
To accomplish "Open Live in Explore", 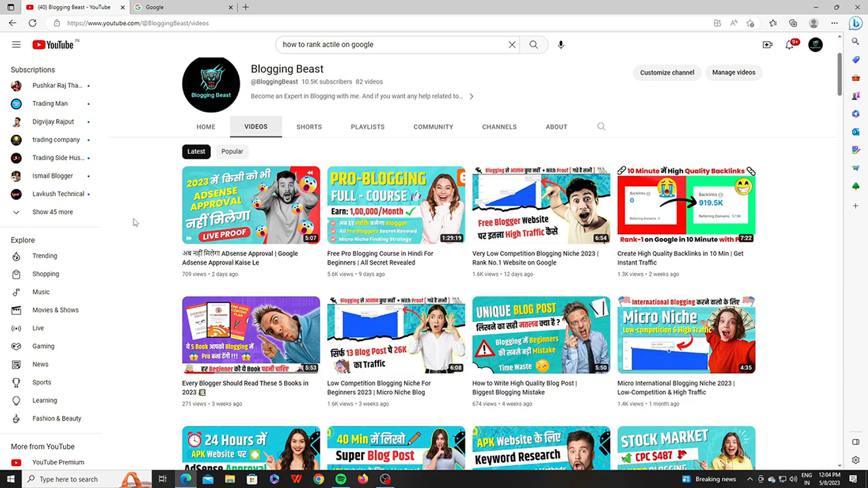I will pos(51,328).
